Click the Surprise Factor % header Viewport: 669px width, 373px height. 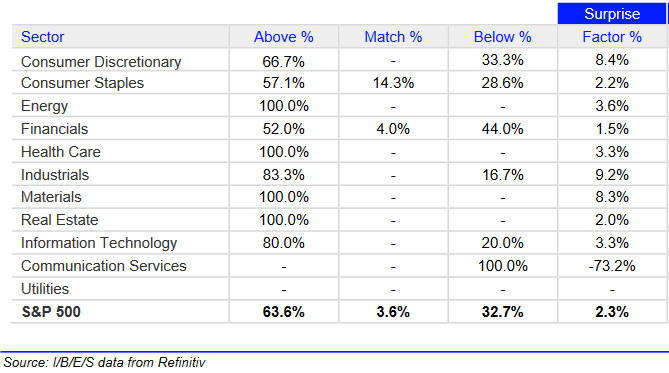pos(612,26)
